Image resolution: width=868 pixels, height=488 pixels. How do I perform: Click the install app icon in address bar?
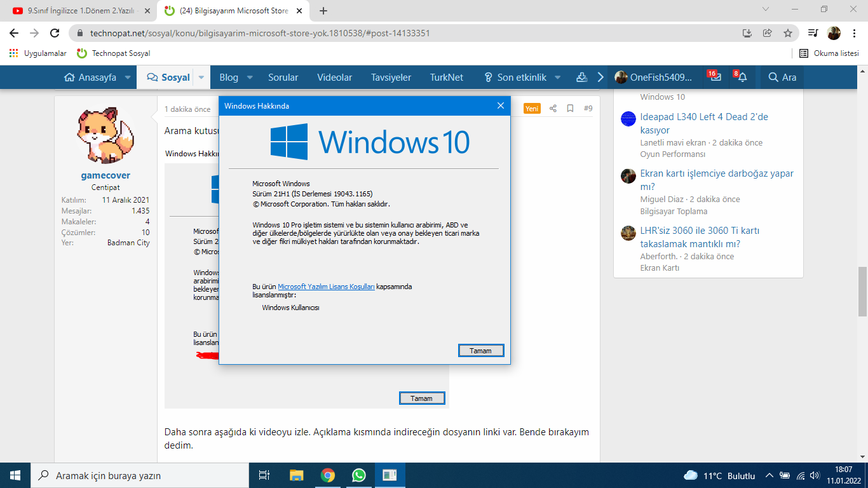point(747,33)
